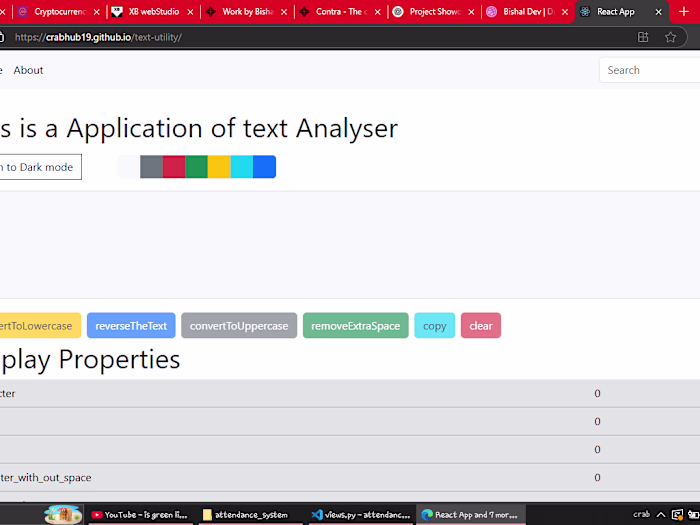The height and width of the screenshot is (525, 700).
Task: Click the removeExtraSpace button
Action: pyautogui.click(x=355, y=325)
